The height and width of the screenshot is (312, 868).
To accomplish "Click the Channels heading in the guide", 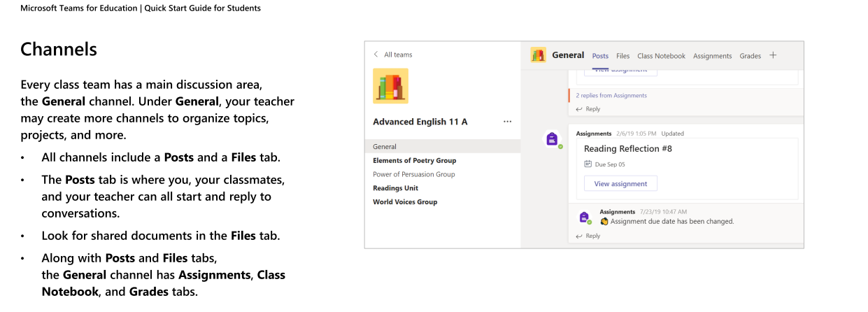I will point(59,50).
